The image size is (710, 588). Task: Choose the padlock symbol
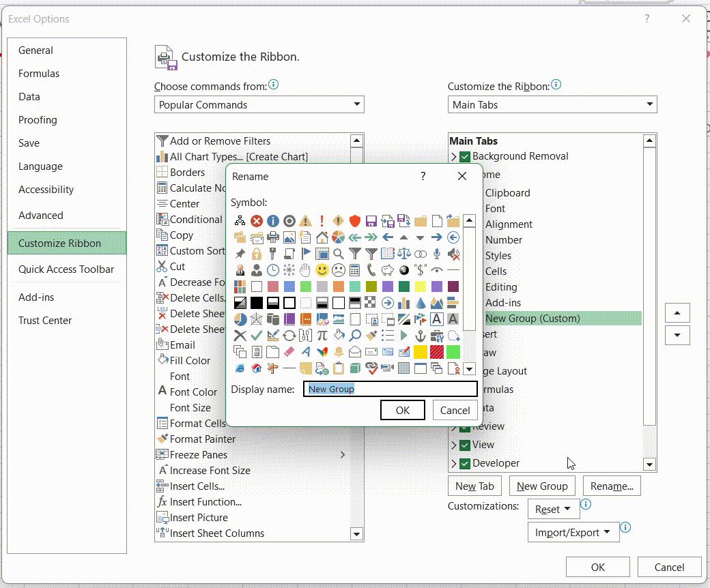[257, 254]
